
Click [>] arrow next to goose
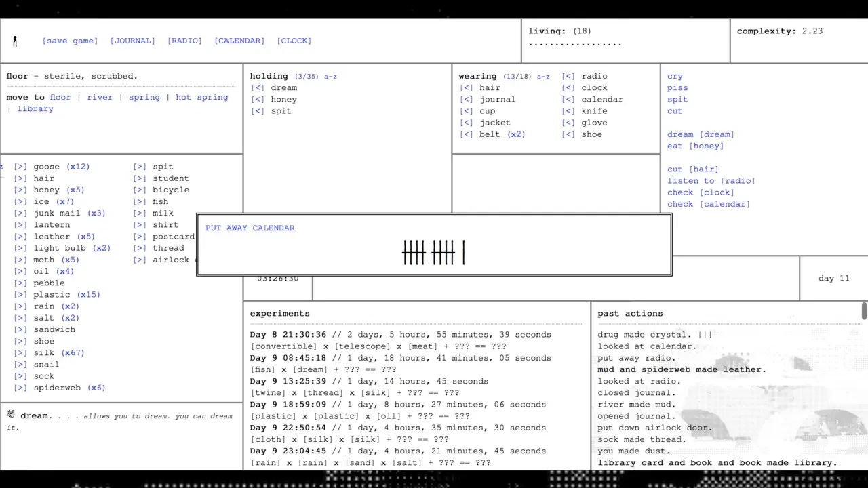20,167
